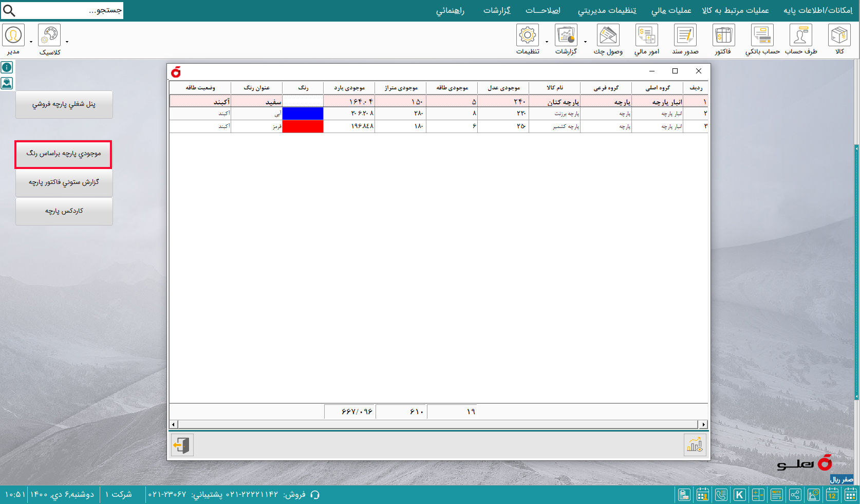The image size is (860, 504).
Task: Open the صدور سند document icon
Action: coord(685,36)
